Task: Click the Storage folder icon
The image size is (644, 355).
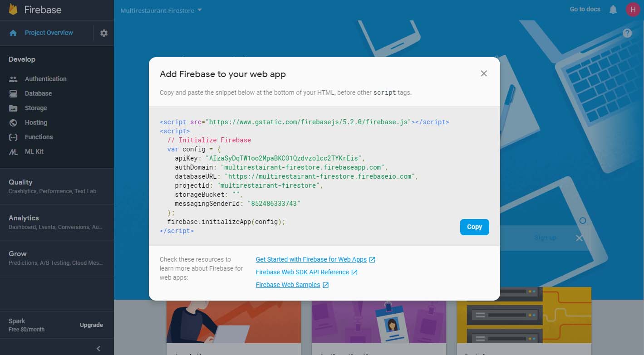Action: tap(13, 108)
